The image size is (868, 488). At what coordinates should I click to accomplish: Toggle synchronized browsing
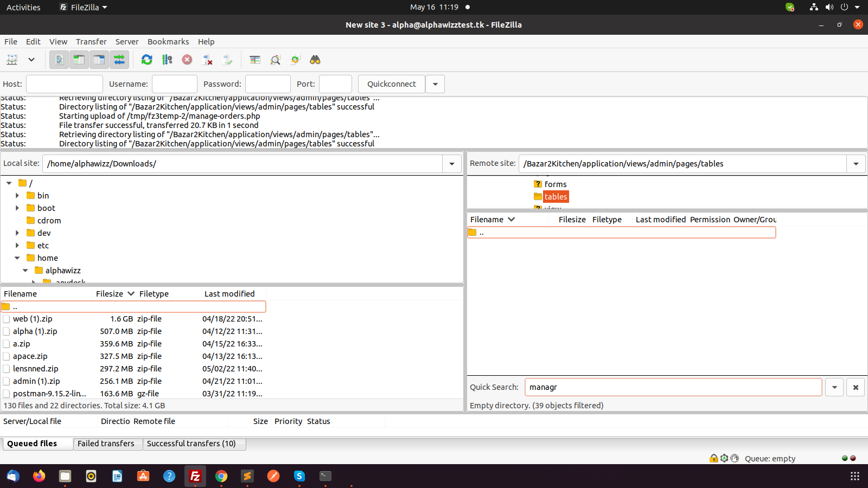tap(295, 60)
